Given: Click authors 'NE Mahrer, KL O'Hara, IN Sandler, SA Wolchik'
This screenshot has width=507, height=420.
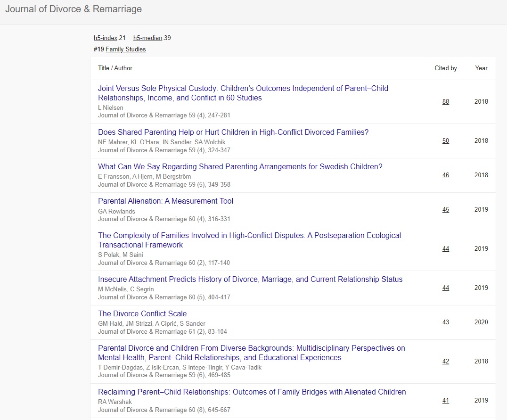Looking at the screenshot, I should [162, 142].
